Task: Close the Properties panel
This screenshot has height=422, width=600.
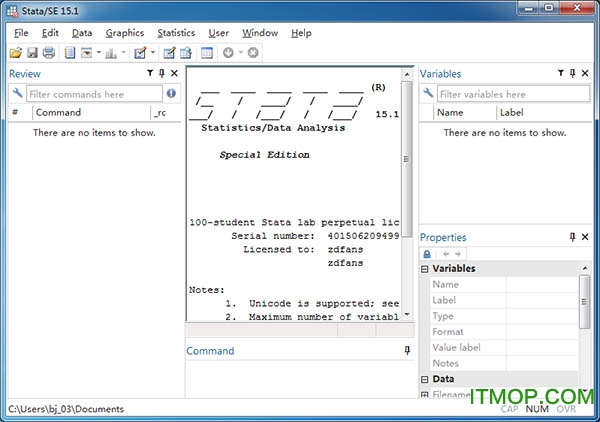Action: (x=585, y=237)
